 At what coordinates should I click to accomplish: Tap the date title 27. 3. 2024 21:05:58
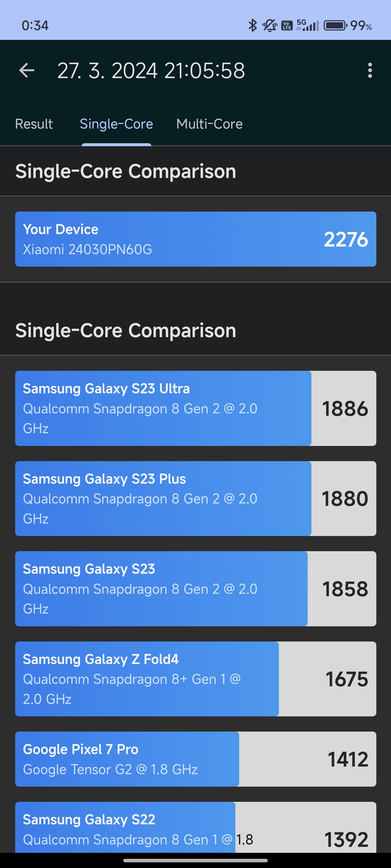coord(151,71)
